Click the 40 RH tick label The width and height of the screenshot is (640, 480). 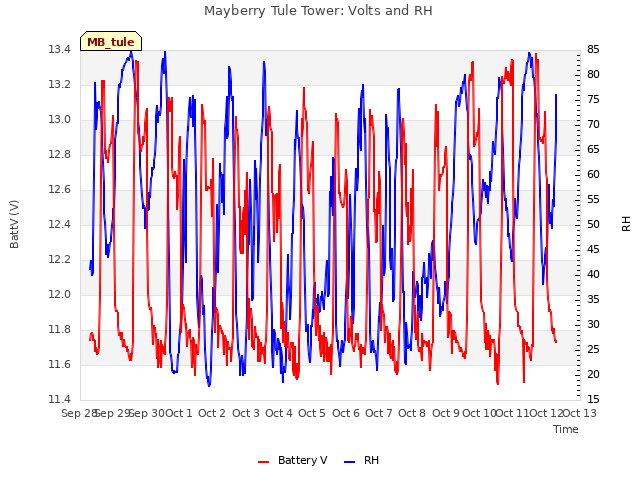(x=593, y=275)
